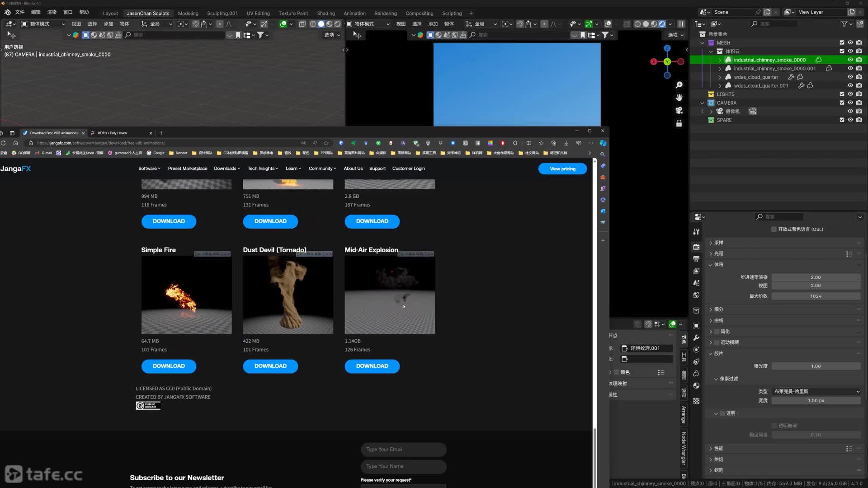Switch to Shading workspace tab
Viewport: 868px width, 488px height.
(325, 13)
